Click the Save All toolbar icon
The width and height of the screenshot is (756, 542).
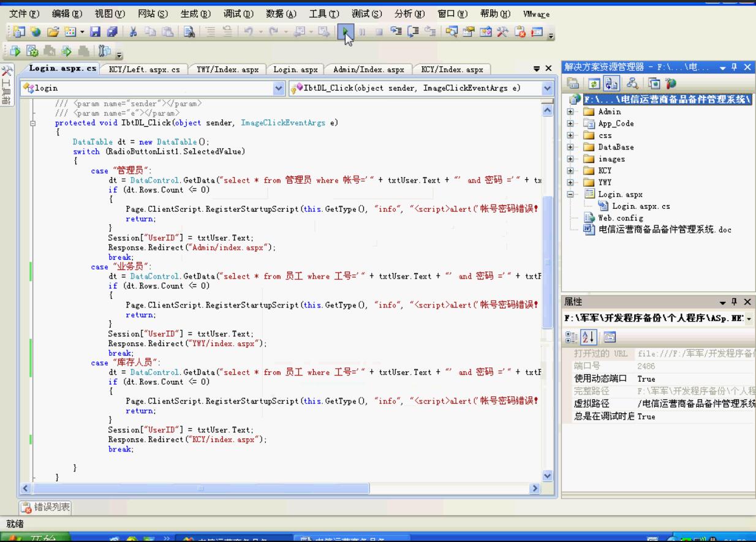112,32
